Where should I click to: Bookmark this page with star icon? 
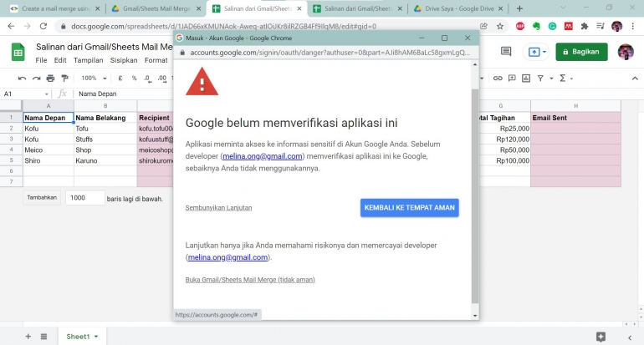click(x=500, y=26)
